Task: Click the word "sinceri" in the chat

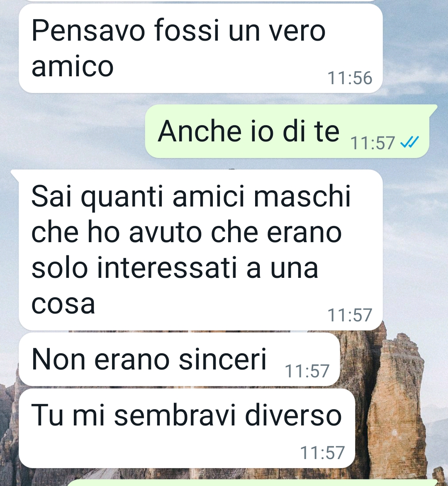Action: tap(223, 360)
